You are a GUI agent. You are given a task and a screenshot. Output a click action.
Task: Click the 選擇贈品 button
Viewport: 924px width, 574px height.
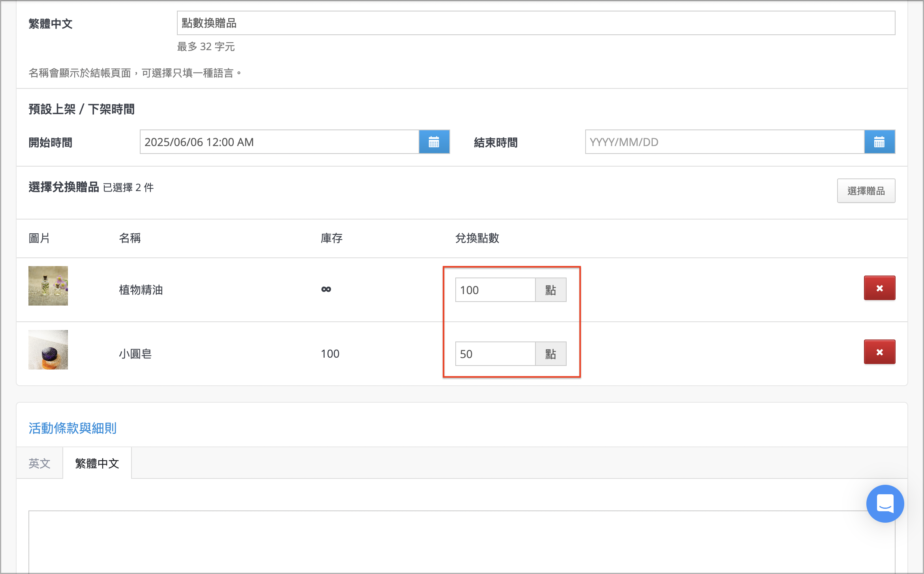866,191
